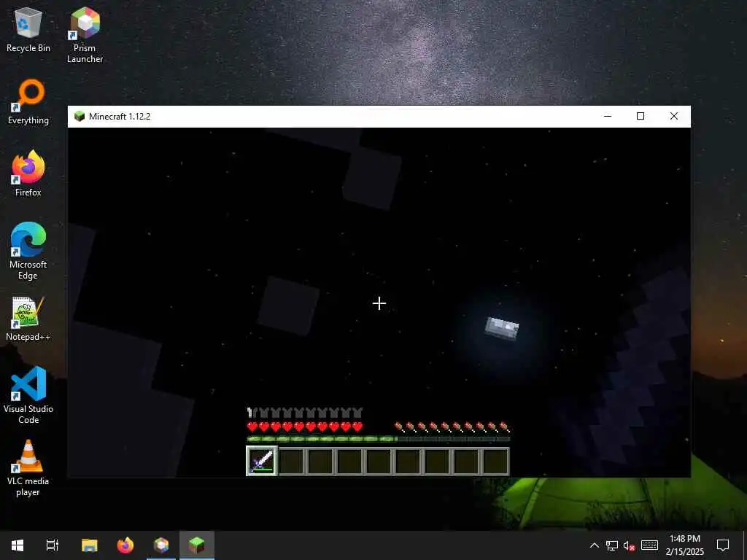Open the notification action center

pyautogui.click(x=723, y=545)
